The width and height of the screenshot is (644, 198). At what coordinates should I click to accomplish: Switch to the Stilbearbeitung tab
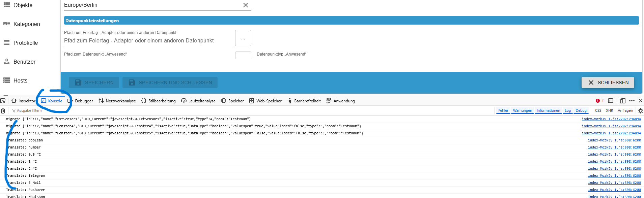click(159, 101)
